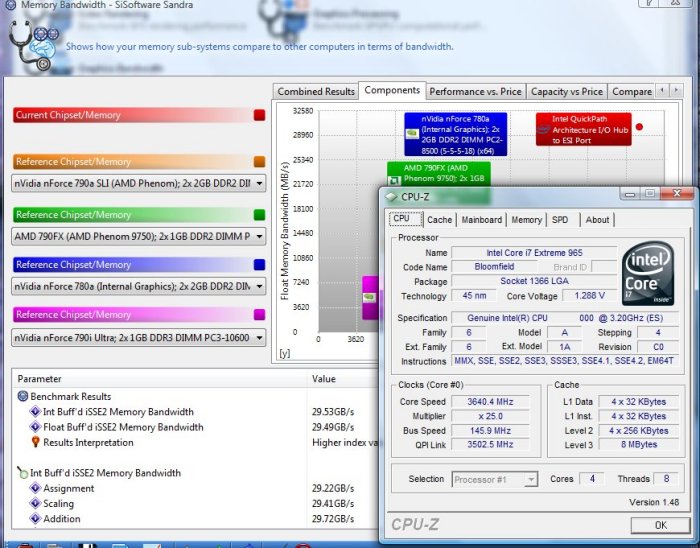700x548 pixels.
Task: Open the nVidia nForce 780a reference dropdown
Action: click(139, 286)
